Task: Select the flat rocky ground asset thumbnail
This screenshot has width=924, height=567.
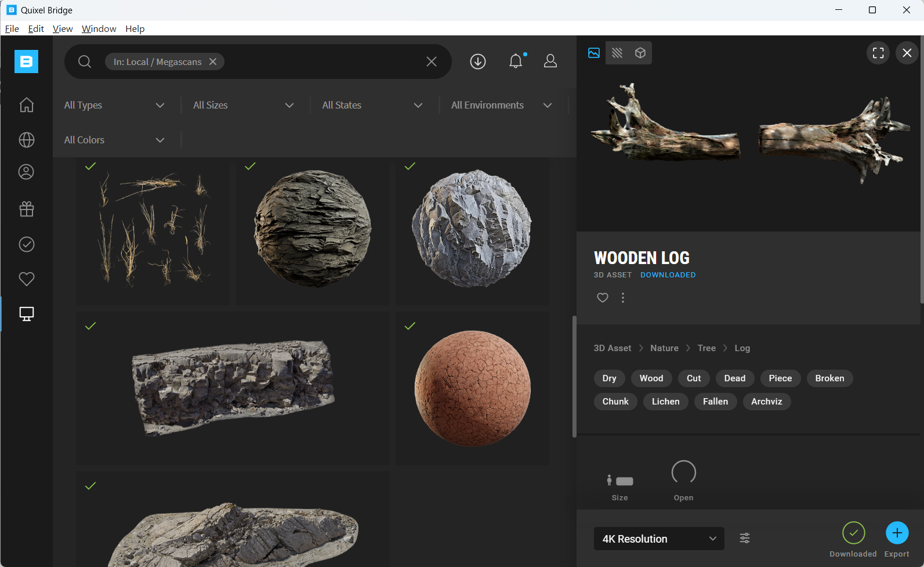Action: click(x=233, y=519)
